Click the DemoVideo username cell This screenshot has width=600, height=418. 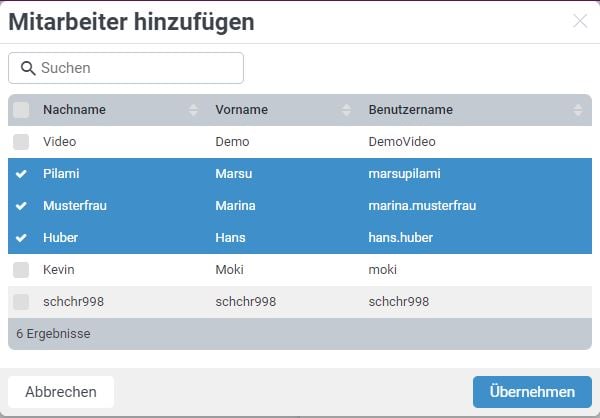[x=402, y=142]
